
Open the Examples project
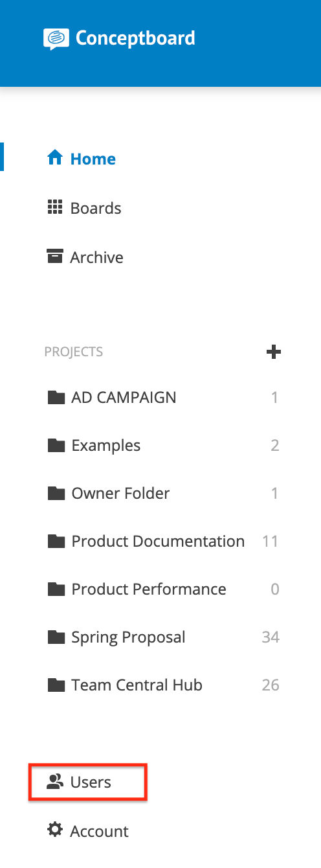(x=163, y=445)
